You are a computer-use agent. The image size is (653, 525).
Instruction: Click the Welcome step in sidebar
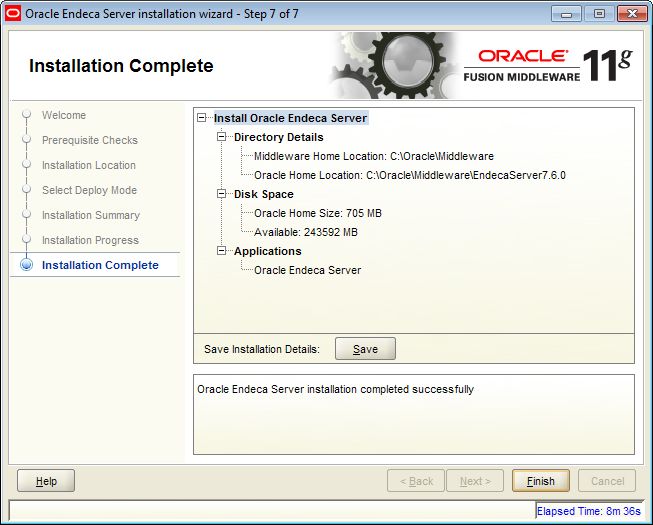coord(64,115)
